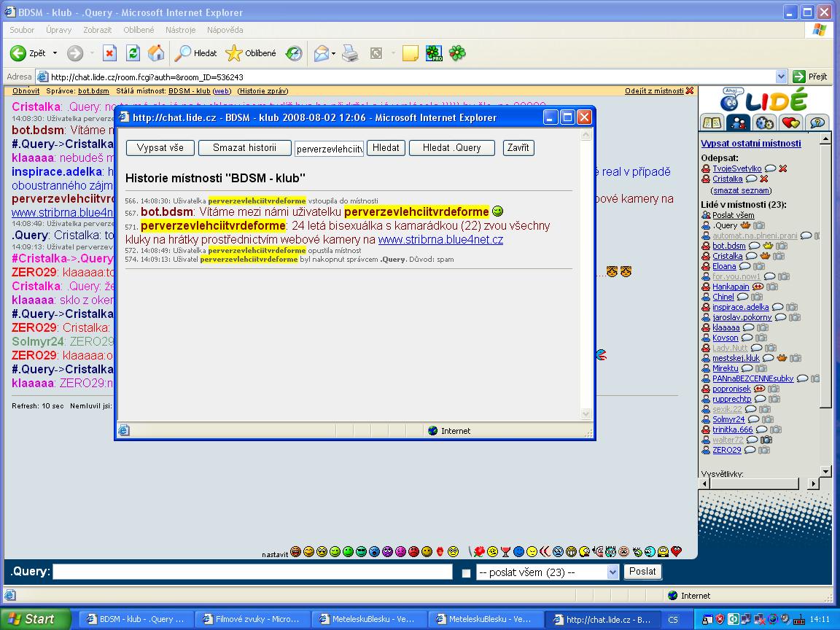Toggle the checkbox beside the recipient dropdown

[x=466, y=573]
